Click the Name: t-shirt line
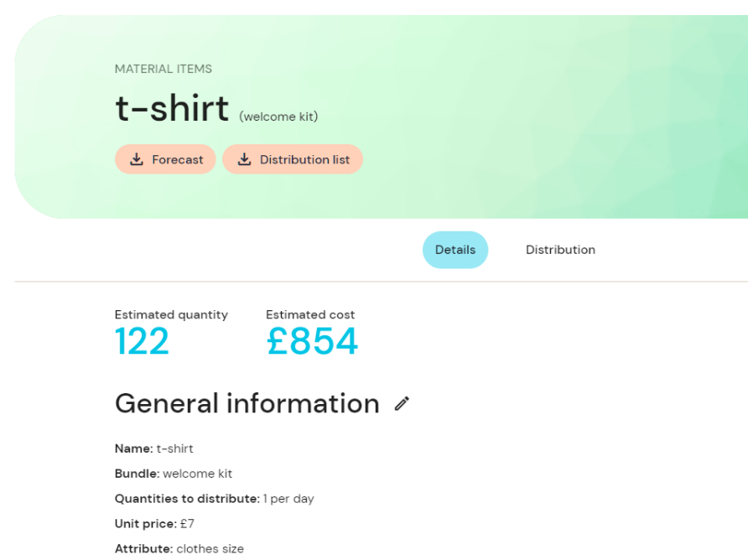Viewport: 748px width, 560px height. [154, 449]
